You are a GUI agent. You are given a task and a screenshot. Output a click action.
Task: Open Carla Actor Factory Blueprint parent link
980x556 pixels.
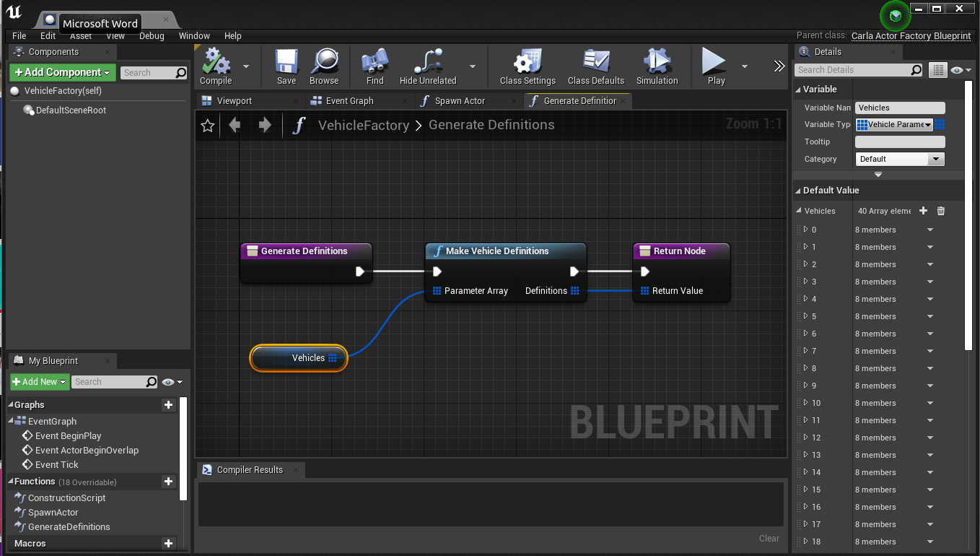point(911,35)
